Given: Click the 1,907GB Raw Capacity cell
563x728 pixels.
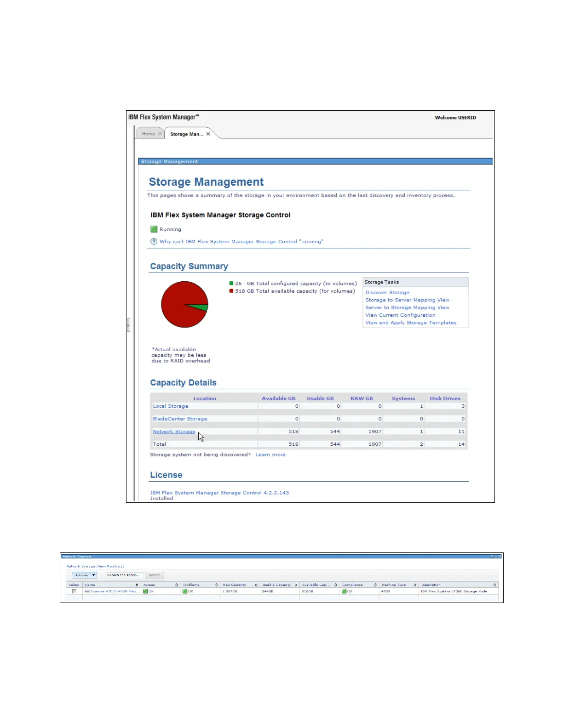Looking at the screenshot, I should (x=240, y=591).
